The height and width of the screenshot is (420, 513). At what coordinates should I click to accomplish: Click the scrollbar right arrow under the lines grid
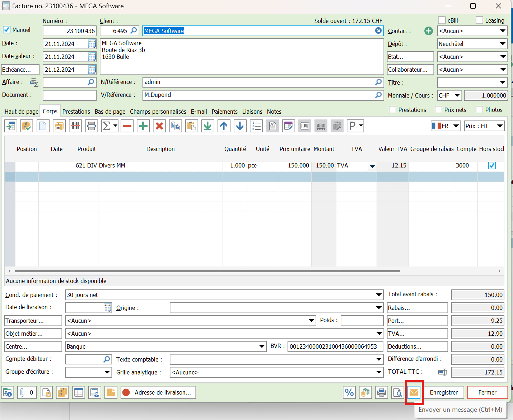(x=500, y=271)
